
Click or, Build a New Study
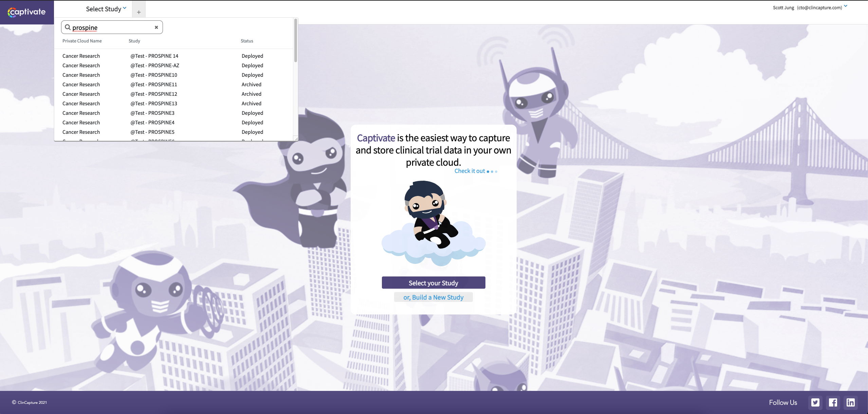(433, 297)
